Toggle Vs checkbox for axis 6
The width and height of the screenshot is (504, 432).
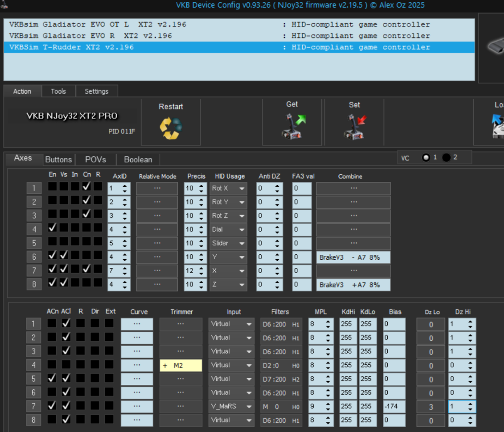point(63,255)
